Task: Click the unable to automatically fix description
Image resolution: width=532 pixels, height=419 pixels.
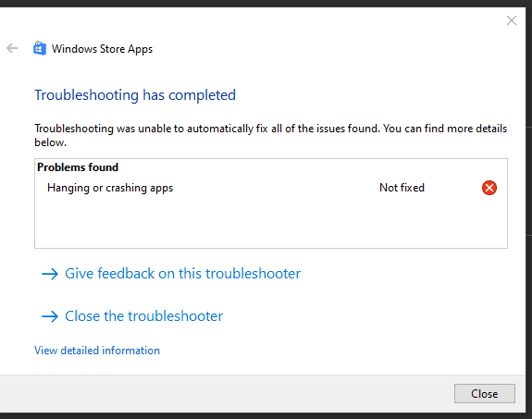Action: tap(271, 135)
